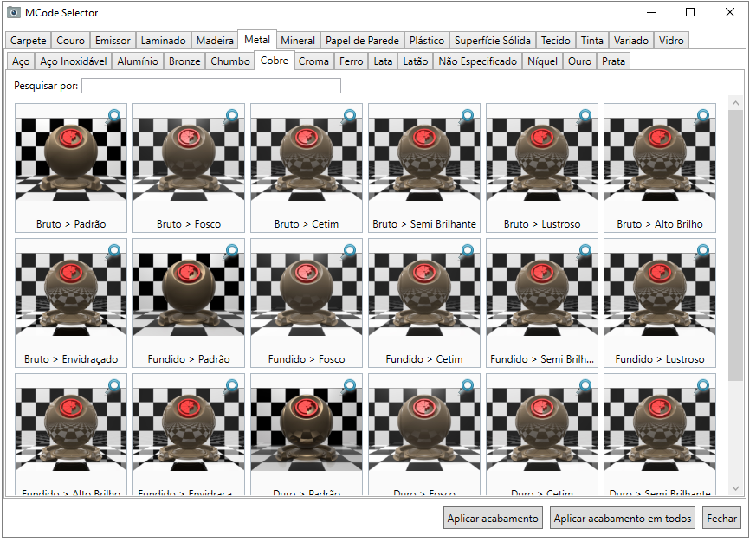Open the Madeira category tab

pyautogui.click(x=215, y=41)
